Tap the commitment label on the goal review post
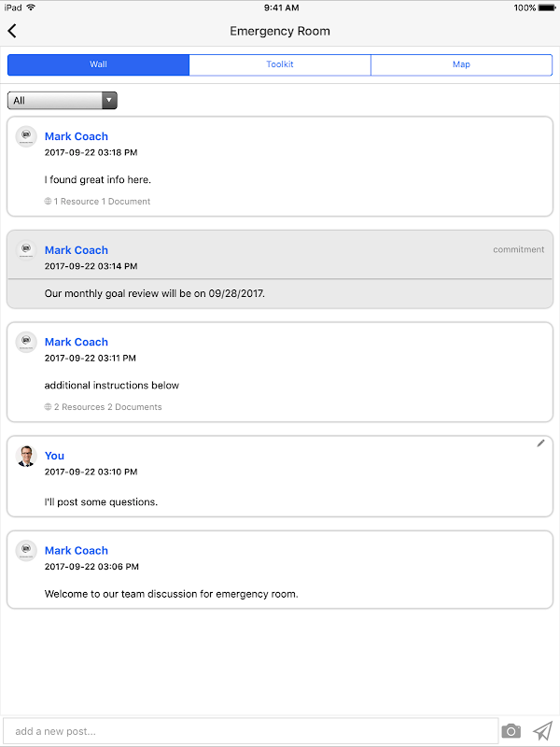The image size is (560, 747). pyautogui.click(x=518, y=250)
